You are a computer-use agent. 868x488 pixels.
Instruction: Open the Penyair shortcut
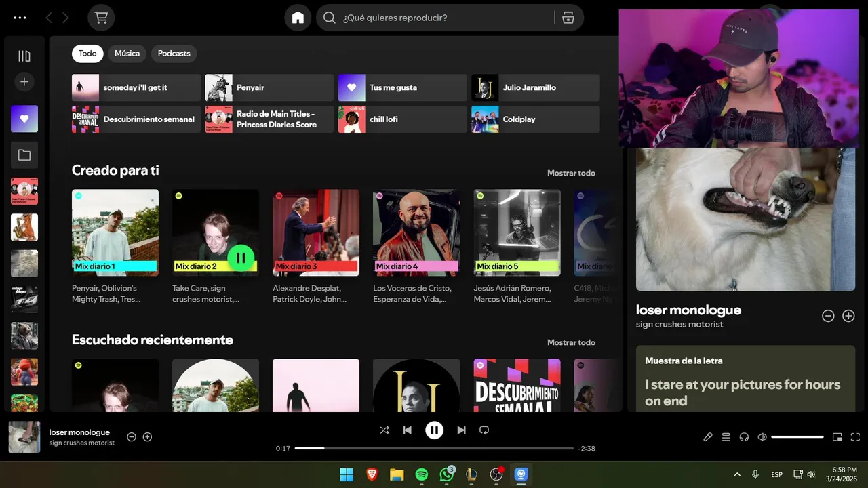pyautogui.click(x=269, y=87)
